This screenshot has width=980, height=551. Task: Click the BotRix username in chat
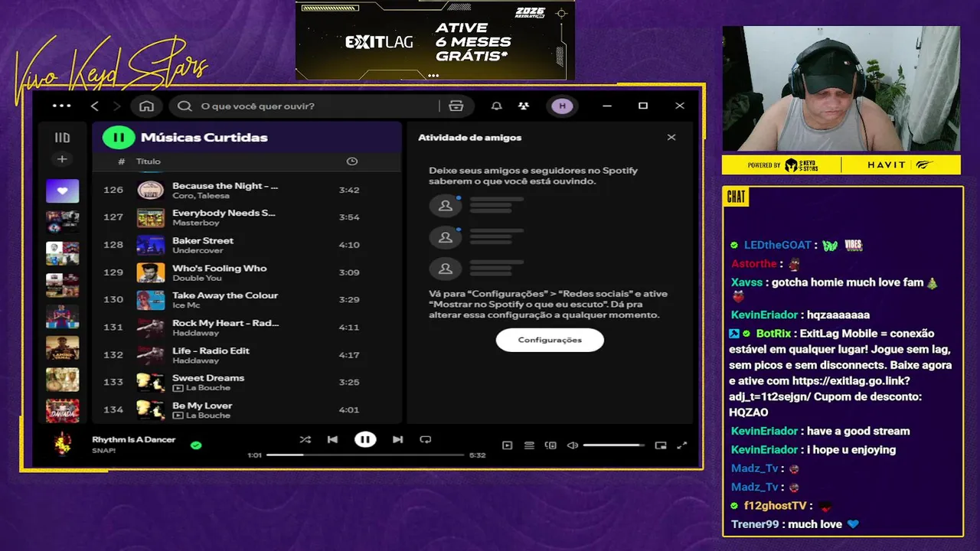point(773,334)
